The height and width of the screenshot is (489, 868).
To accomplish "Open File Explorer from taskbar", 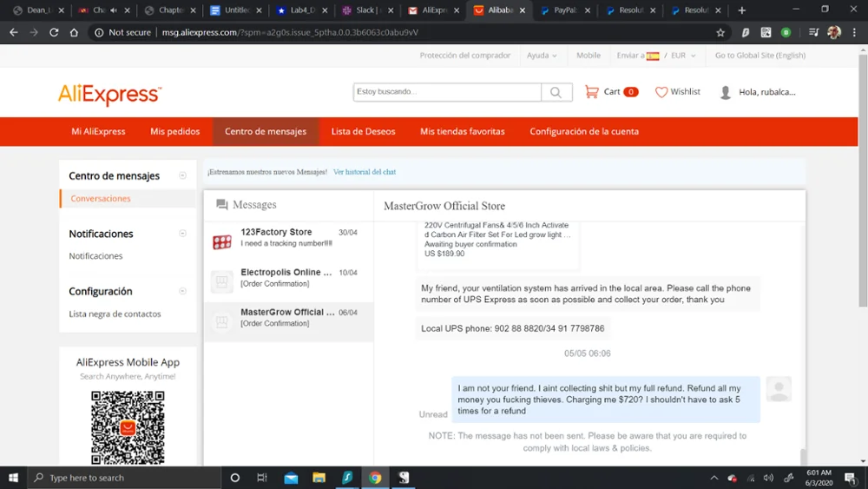I will click(x=319, y=478).
